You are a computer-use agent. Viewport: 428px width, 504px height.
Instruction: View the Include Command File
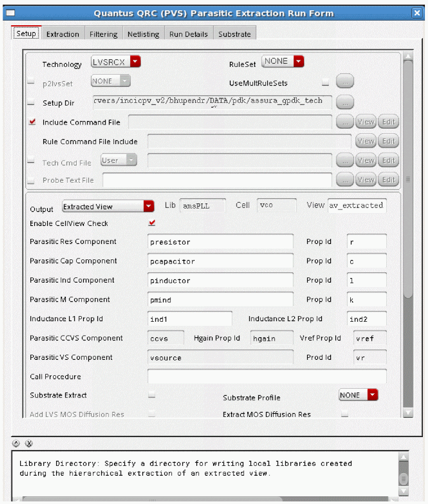(x=366, y=122)
